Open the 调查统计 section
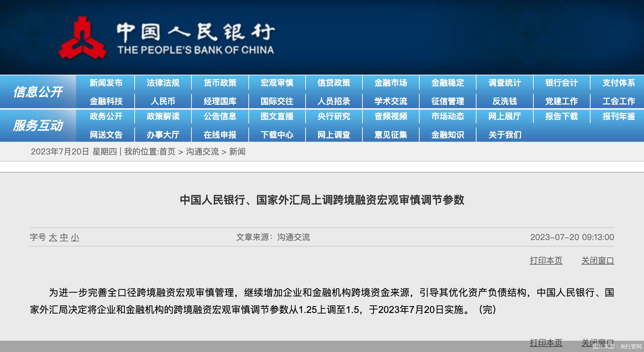The image size is (644, 352). [x=504, y=83]
